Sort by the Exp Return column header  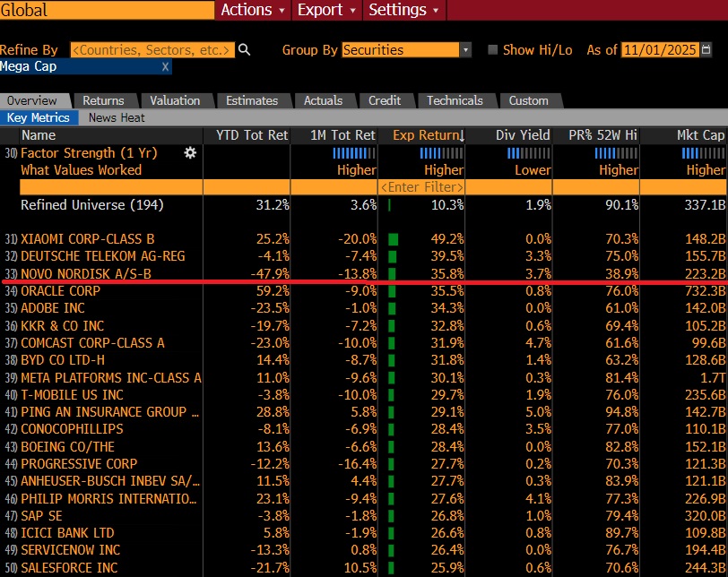428,135
